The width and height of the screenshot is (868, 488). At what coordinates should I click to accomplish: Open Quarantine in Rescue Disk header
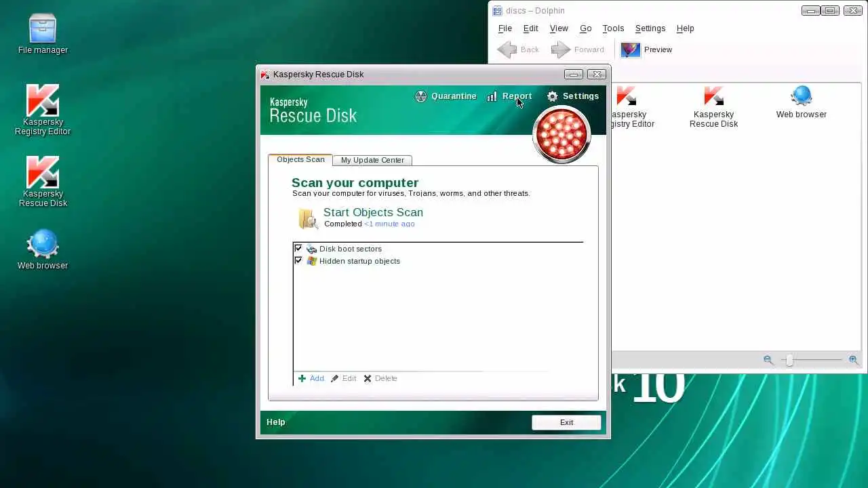[x=446, y=96]
